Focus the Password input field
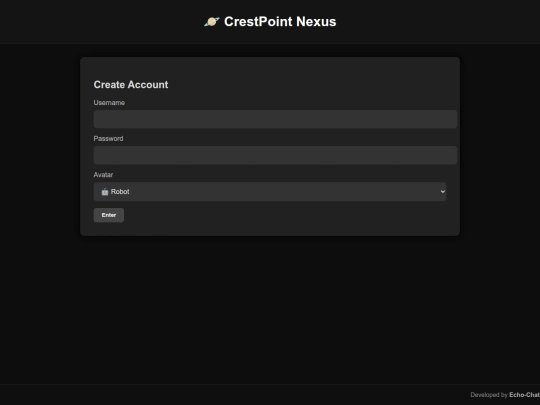Screen dimensions: 540x405 [x=275, y=155]
